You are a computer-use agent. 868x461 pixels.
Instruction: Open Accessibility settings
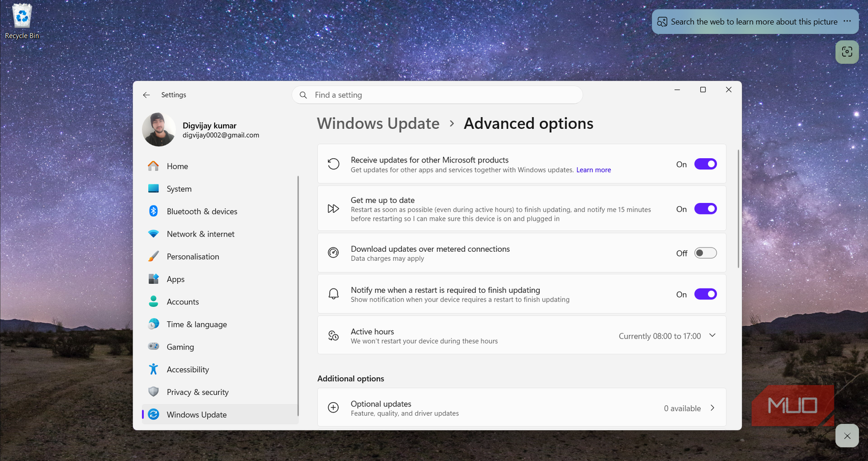(x=220, y=370)
